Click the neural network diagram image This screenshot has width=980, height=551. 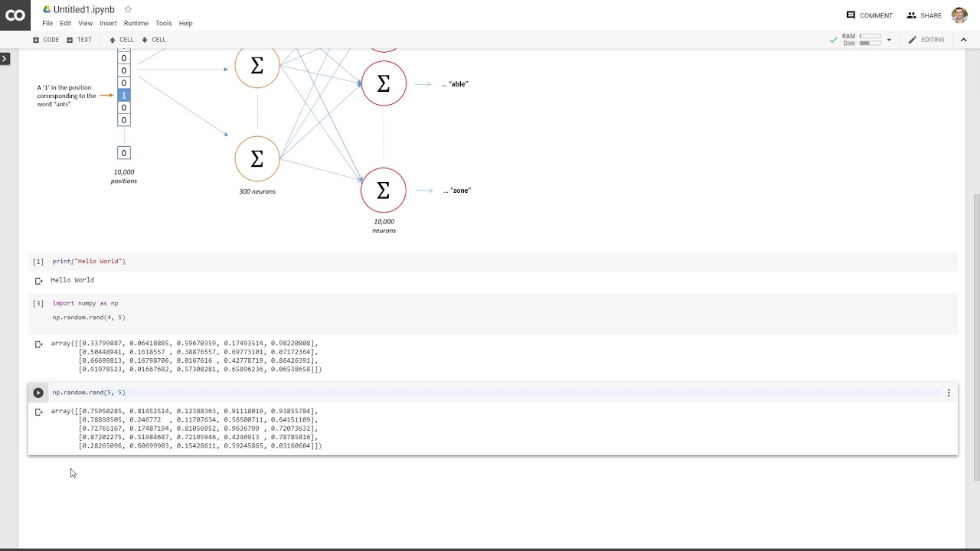point(254,142)
